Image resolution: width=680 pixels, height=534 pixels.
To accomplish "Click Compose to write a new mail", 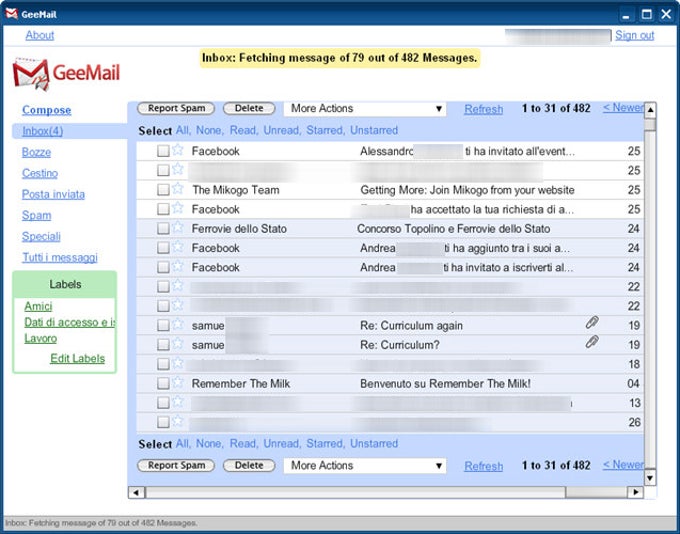I will (46, 110).
